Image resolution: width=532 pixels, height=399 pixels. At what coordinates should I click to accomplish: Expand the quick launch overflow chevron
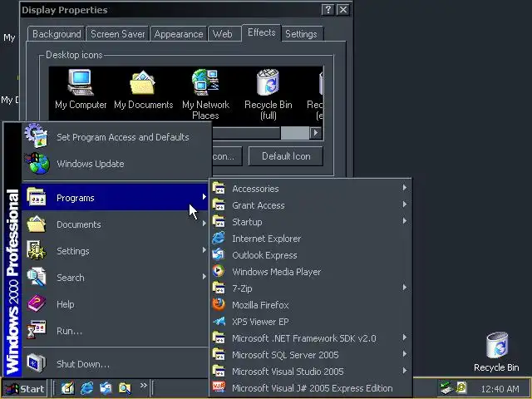[x=144, y=386]
